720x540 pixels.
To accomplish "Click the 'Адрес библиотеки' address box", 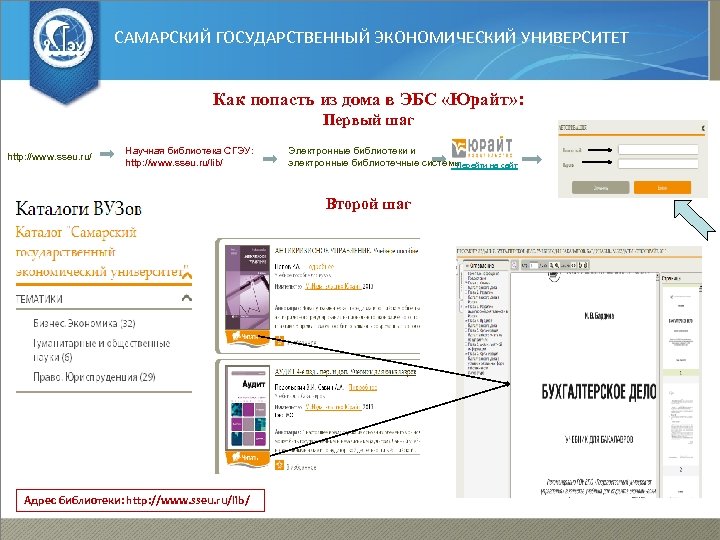I will coord(141,500).
